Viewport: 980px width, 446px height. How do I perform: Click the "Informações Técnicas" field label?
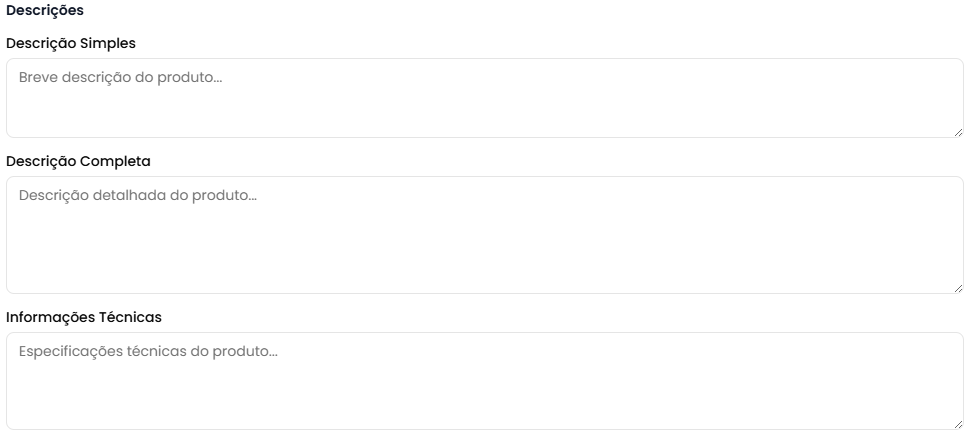pos(84,317)
